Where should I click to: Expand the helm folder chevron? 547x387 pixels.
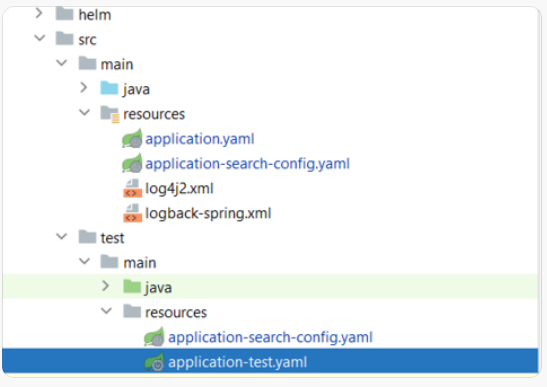coord(39,14)
